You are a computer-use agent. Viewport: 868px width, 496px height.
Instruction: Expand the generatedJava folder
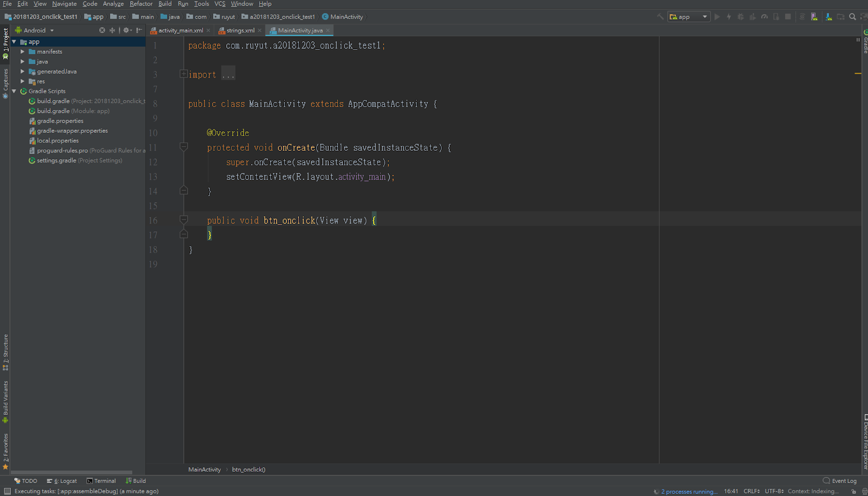pos(23,72)
